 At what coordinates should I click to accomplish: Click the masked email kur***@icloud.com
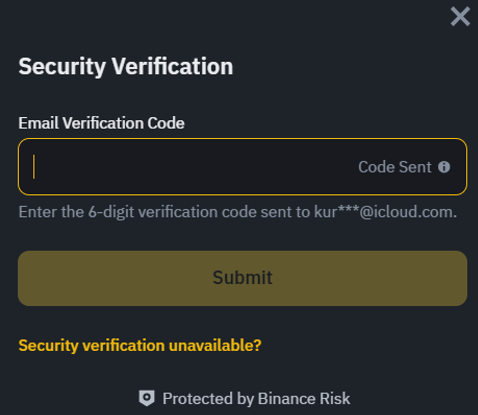(385, 212)
